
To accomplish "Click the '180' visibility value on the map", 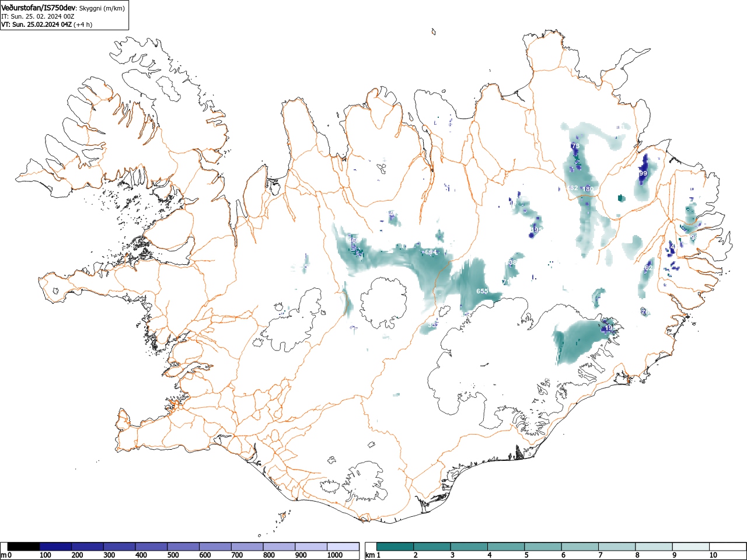I will click(588, 189).
